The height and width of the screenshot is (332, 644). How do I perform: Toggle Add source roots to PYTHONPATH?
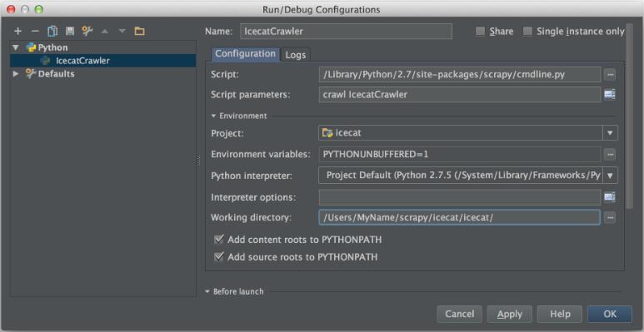pyautogui.click(x=219, y=257)
